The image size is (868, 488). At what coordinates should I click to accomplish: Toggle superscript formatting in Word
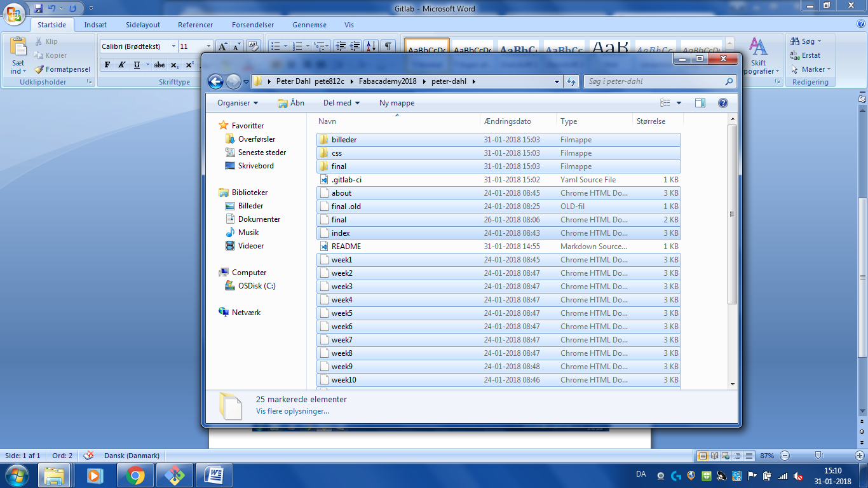[189, 65]
